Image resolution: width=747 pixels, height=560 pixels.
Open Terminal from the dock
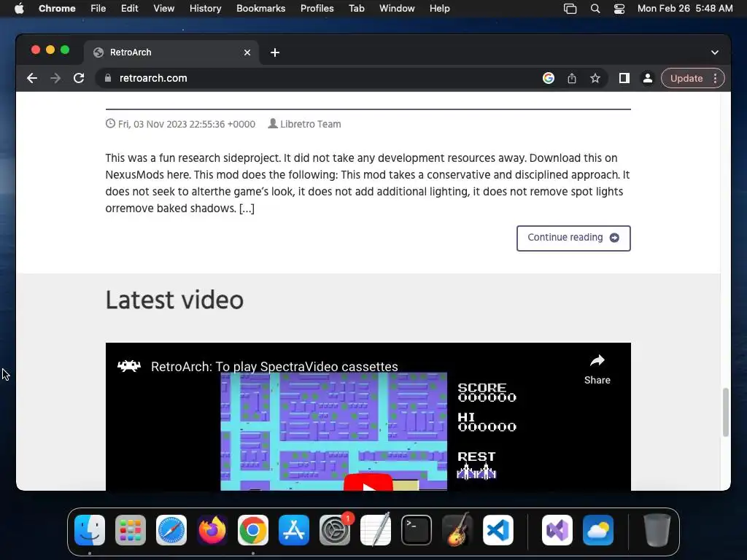417,530
